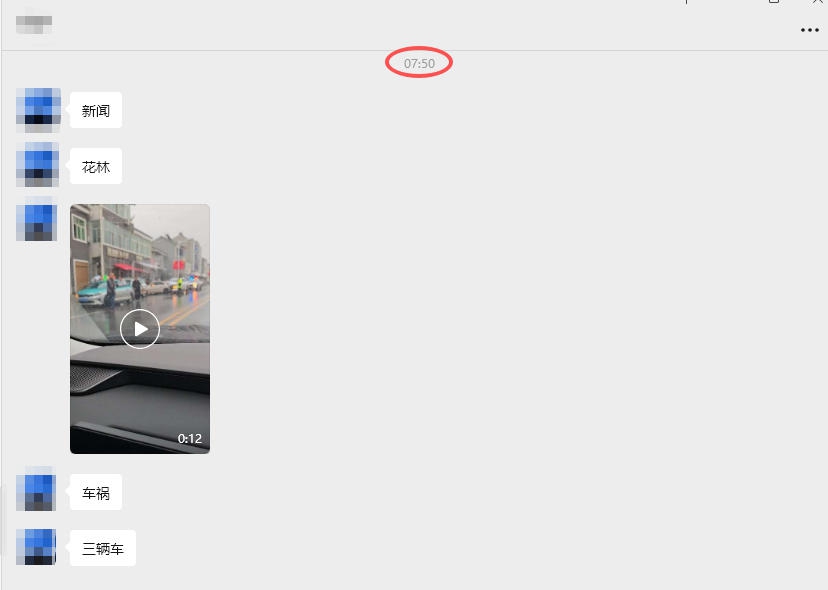Select the 花林 message bubble

[96, 167]
